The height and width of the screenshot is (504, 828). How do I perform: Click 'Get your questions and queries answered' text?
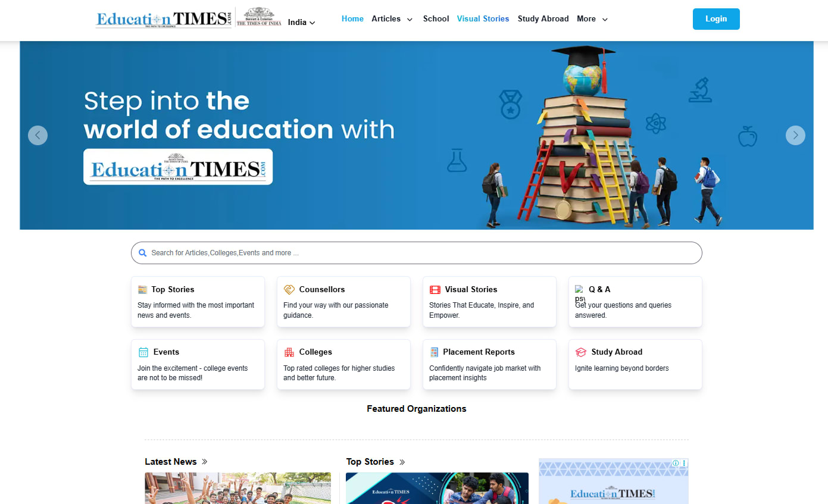pos(623,310)
